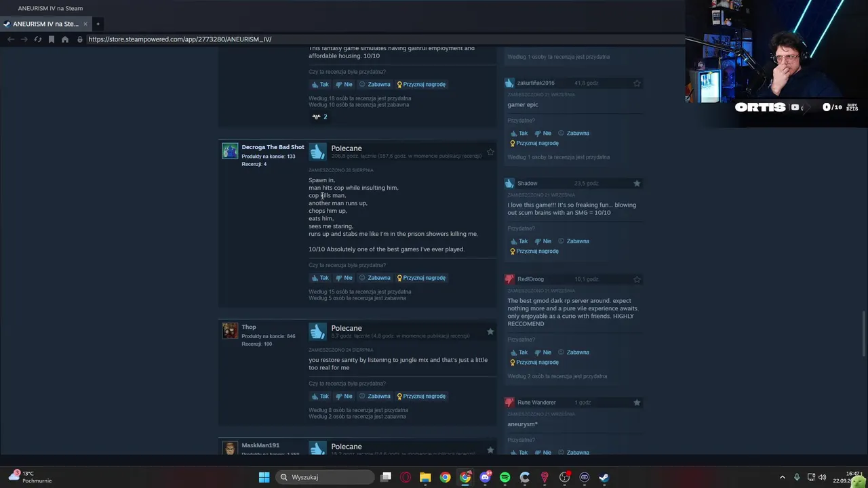Screen dimensions: 868x488
Task: Open Discord from the taskbar
Action: pos(485,477)
